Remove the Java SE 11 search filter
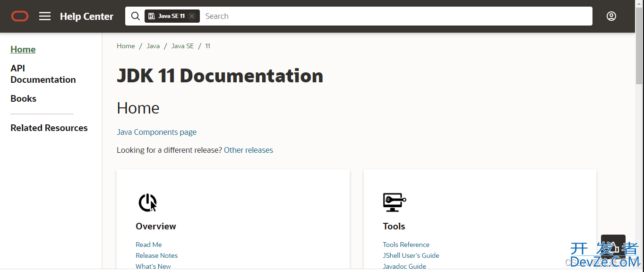Viewport: 644px width, 272px height. [192, 16]
